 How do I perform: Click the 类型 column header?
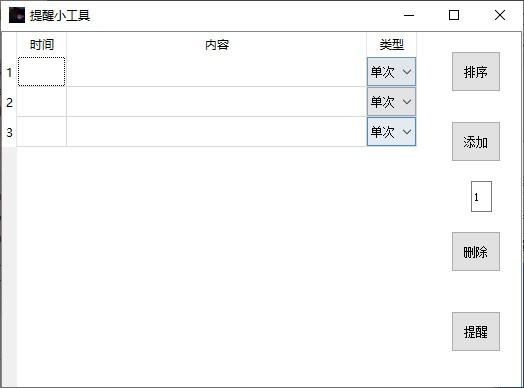tap(391, 44)
